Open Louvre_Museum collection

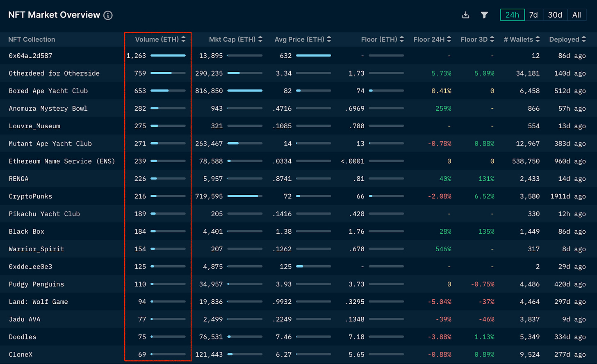(34, 126)
